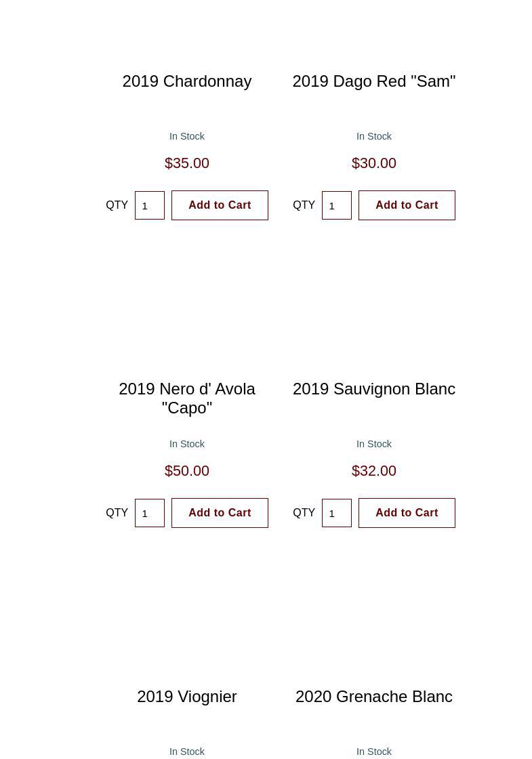The width and height of the screenshot is (532, 759).
Task: Click the Dago Red quantity field
Action: (337, 205)
